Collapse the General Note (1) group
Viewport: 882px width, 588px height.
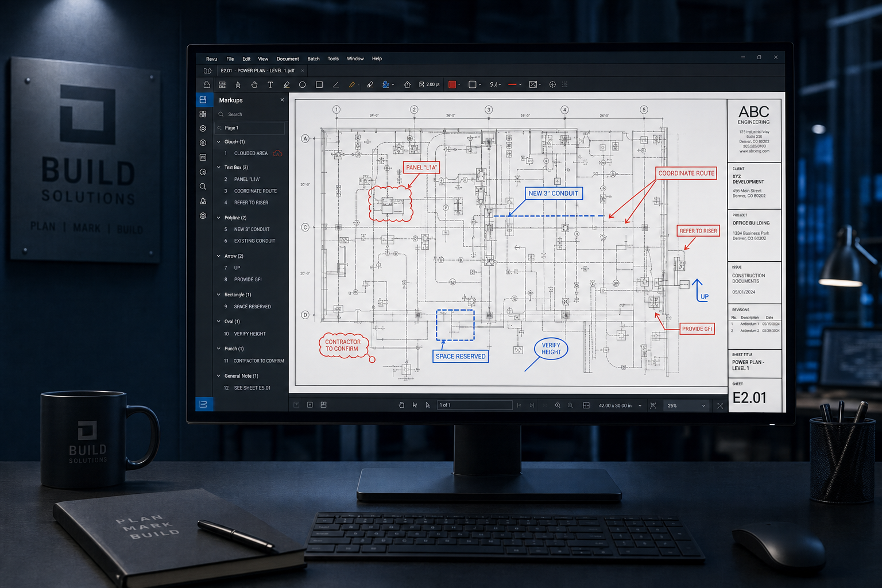(219, 376)
